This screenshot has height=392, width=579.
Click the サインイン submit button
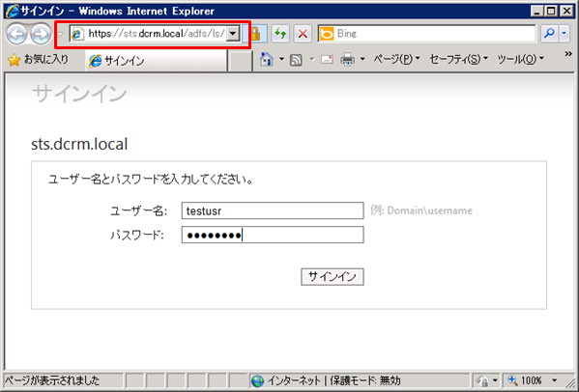point(333,276)
